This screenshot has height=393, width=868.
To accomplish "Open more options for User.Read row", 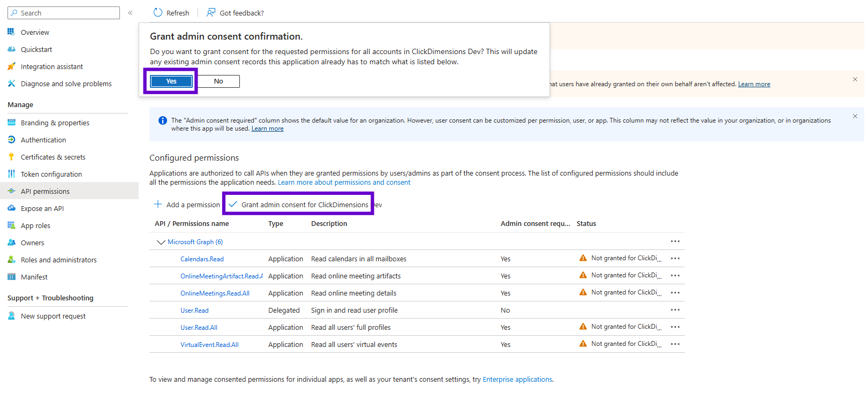I will [675, 309].
